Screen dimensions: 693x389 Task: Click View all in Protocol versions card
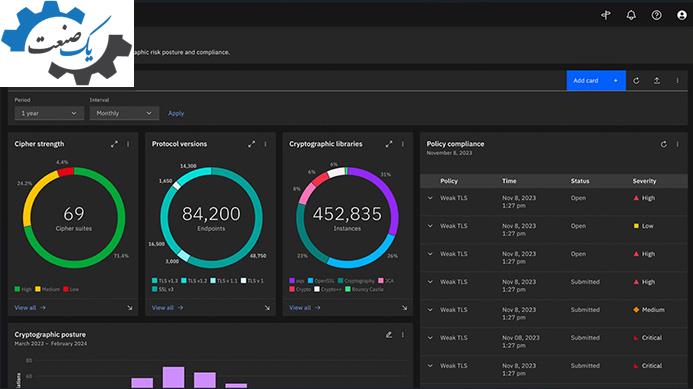click(167, 308)
